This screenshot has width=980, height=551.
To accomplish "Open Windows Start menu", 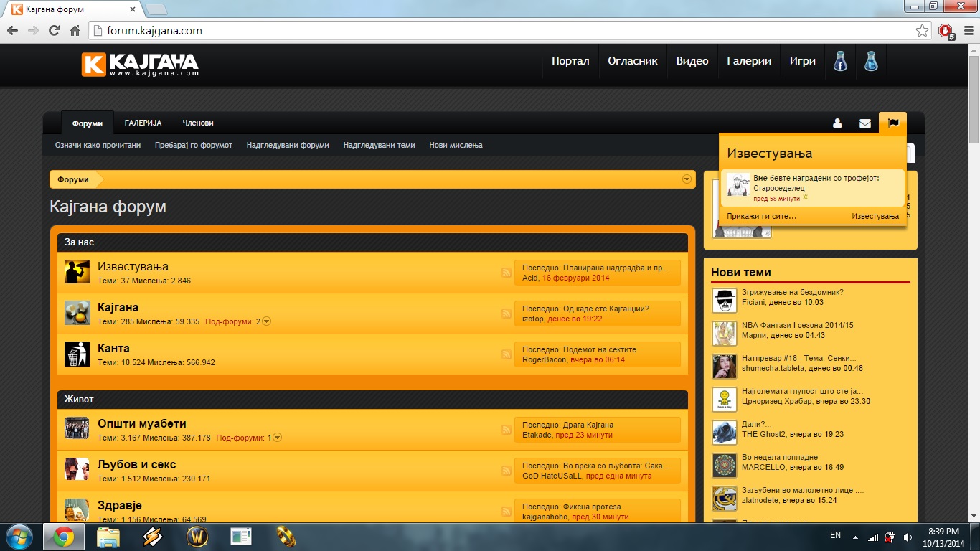I will [x=19, y=537].
